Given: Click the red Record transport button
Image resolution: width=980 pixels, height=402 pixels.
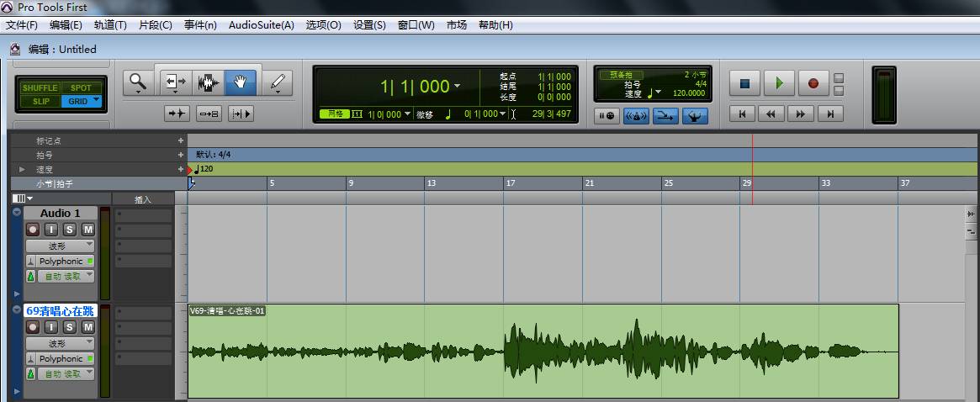Looking at the screenshot, I should [813, 82].
